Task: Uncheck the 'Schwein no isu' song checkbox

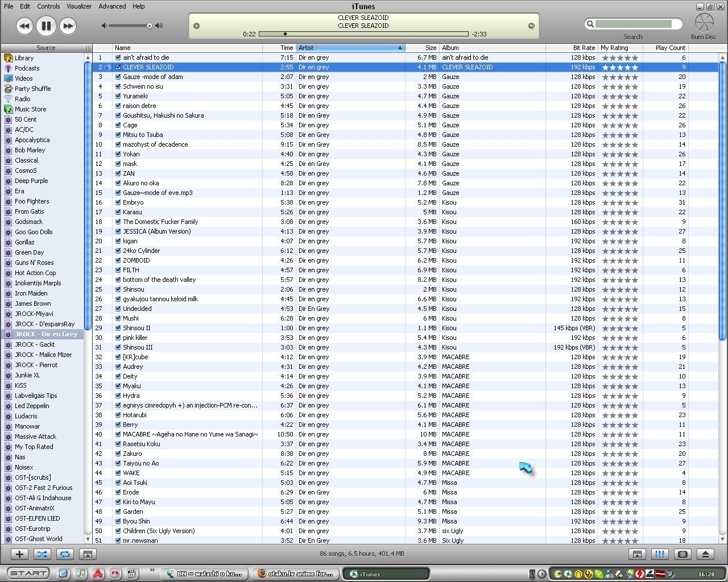Action: (x=118, y=86)
